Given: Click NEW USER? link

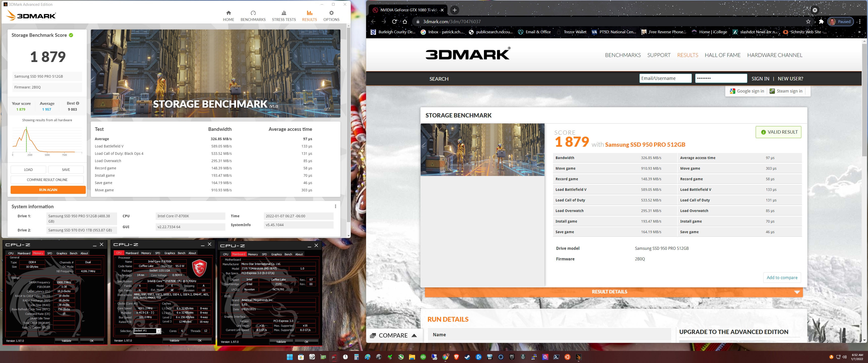Looking at the screenshot, I should 790,79.
